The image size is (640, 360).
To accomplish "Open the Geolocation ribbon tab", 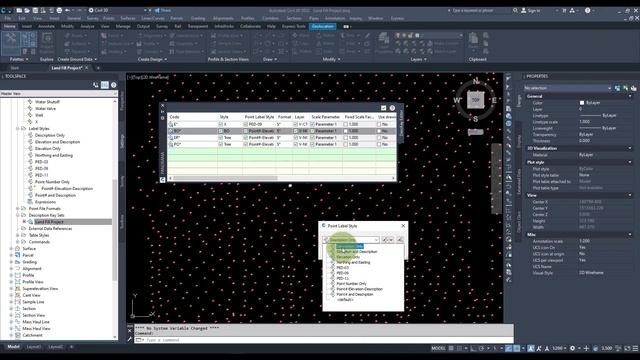I will [x=322, y=27].
